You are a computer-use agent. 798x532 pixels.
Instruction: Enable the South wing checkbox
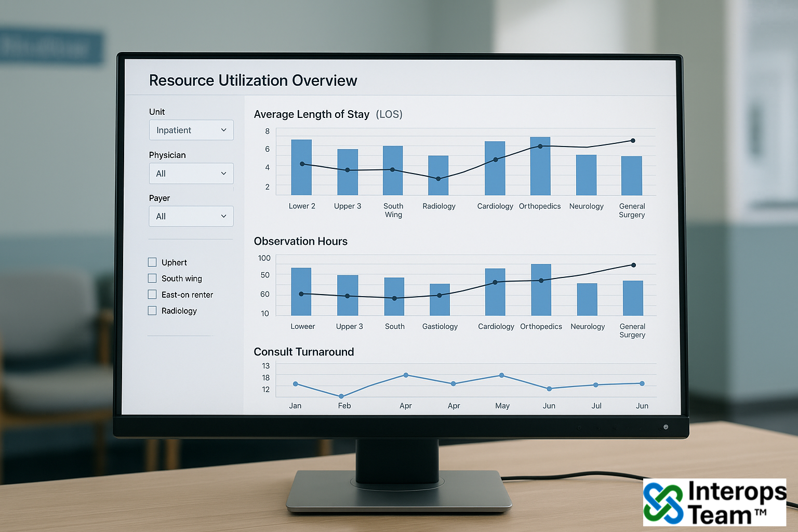point(152,278)
